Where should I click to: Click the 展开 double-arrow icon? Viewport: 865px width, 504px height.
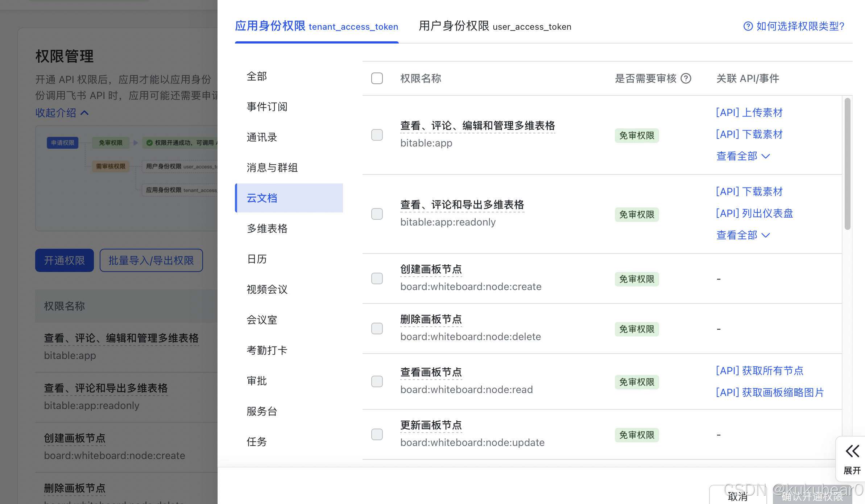852,451
